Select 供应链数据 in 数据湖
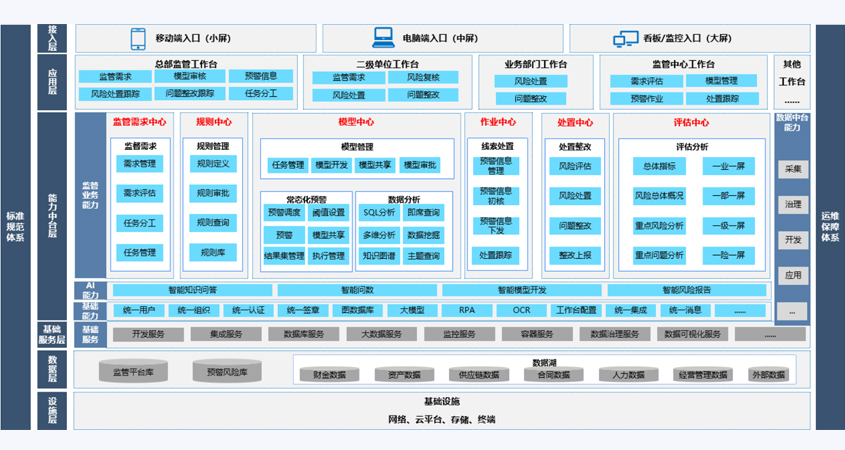This screenshot has width=845, height=450. 479,374
